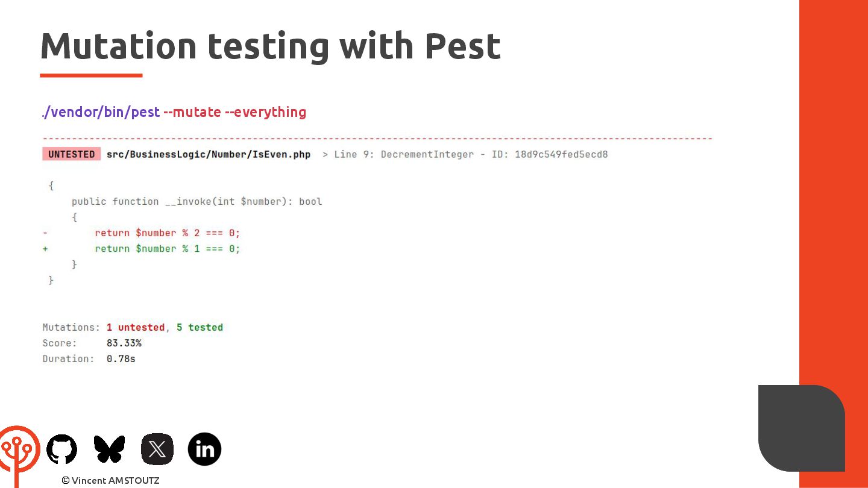Image resolution: width=868 pixels, height=488 pixels.
Task: Open the LinkedIn icon
Action: (204, 449)
